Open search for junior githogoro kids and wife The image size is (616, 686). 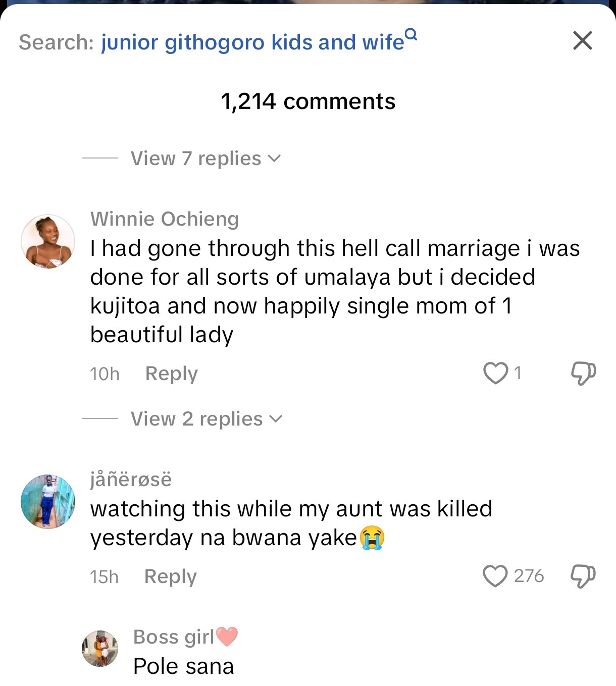(252, 42)
